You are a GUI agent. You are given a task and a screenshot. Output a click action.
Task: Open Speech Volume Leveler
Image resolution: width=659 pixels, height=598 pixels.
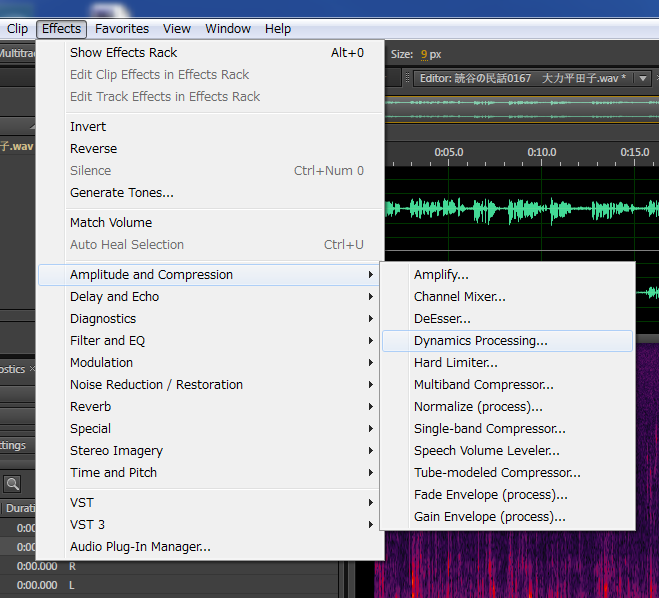coord(507,450)
